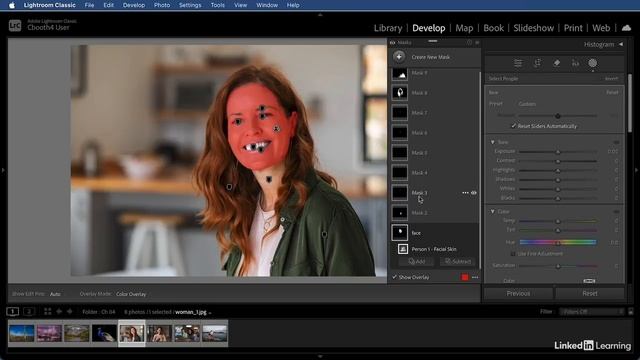Go back with filmstrip left arrow
The image size is (640, 360).
click(x=59, y=311)
